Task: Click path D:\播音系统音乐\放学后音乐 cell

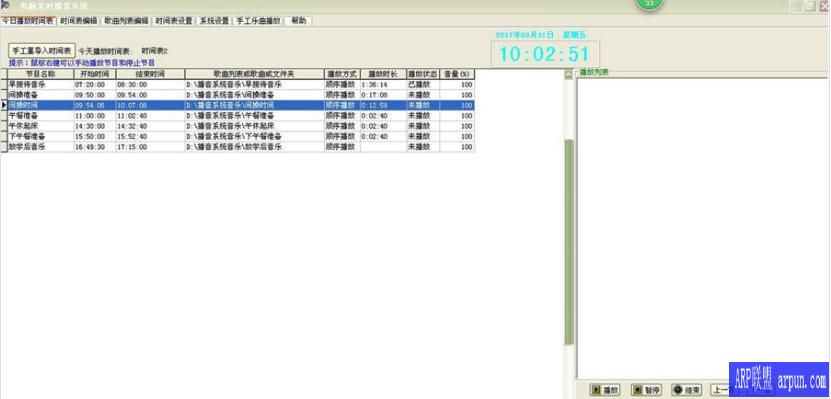Action: click(254, 147)
